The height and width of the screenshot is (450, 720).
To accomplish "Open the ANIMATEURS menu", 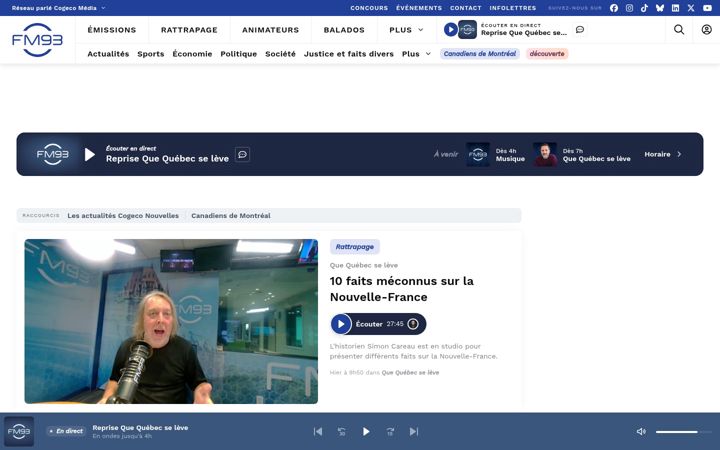I will point(270,30).
